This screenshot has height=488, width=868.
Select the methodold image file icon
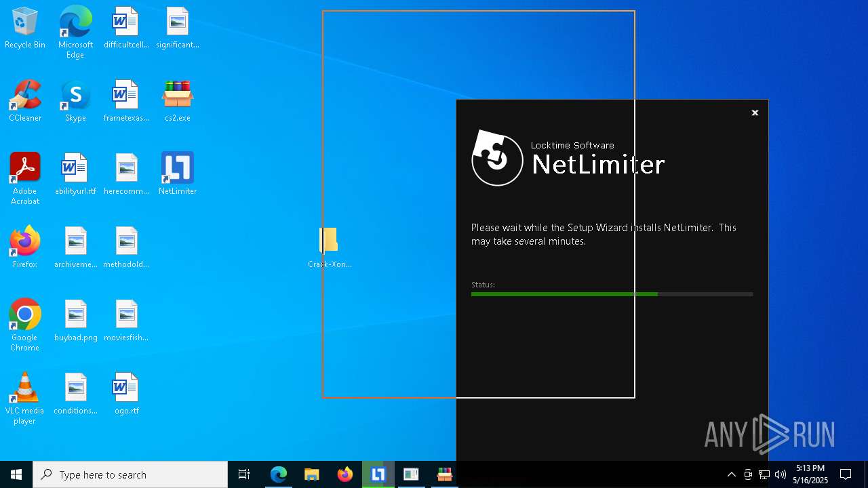[x=126, y=248]
